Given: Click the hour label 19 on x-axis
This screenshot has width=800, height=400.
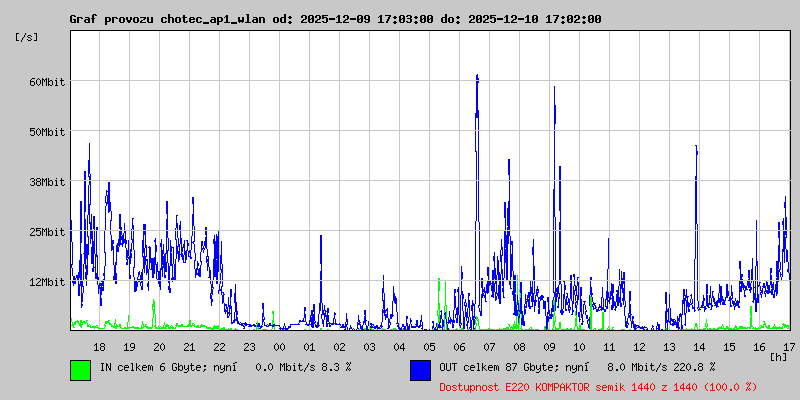Looking at the screenshot, I should coord(130,347).
